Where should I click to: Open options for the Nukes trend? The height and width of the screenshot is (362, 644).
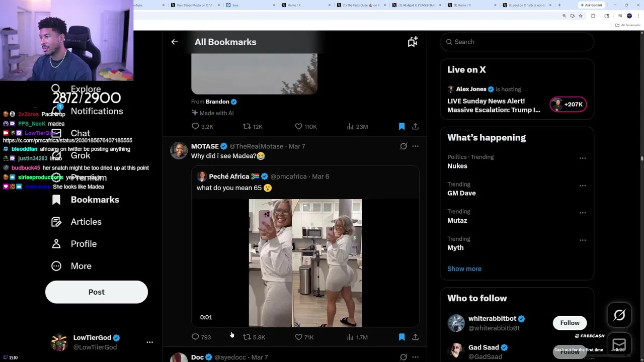583,158
